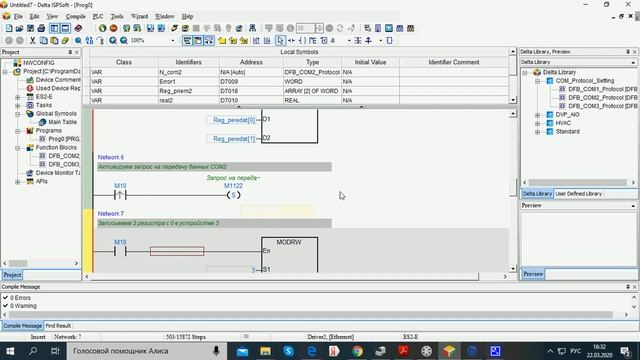Screen dimensions: 640x360
Task: Toggle the output panel view button
Action: [x=65, y=28]
